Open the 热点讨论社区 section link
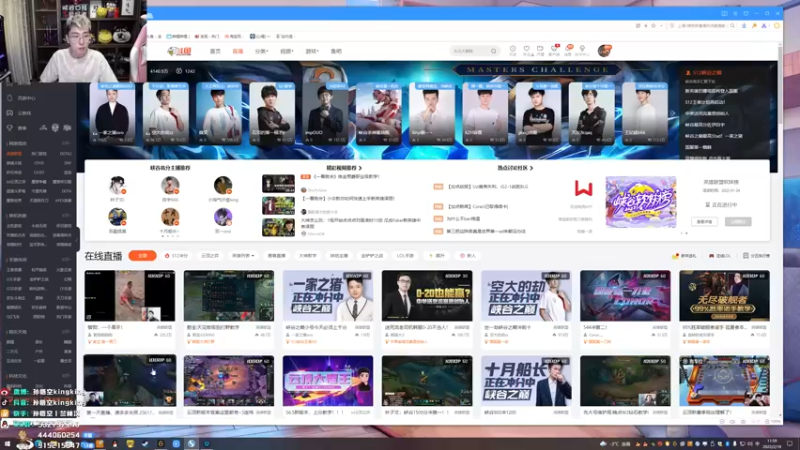 (515, 168)
